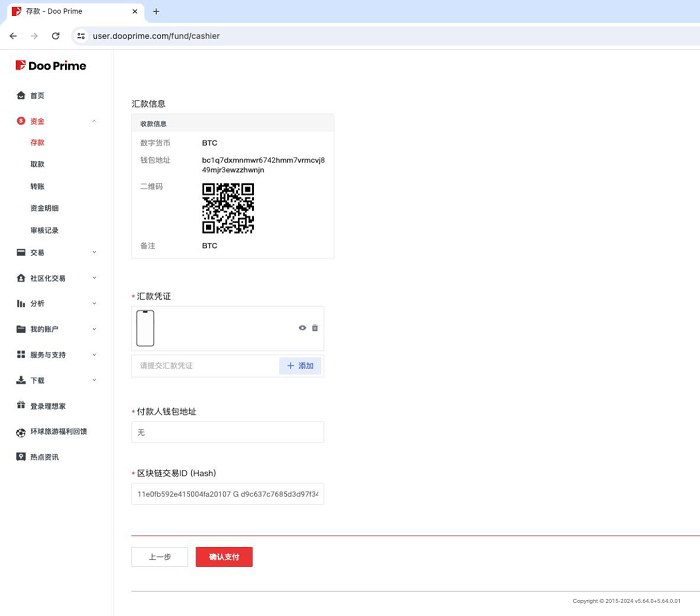Image resolution: width=700 pixels, height=616 pixels.
Task: Click the eye preview icon on uploaded voucher
Action: click(302, 328)
